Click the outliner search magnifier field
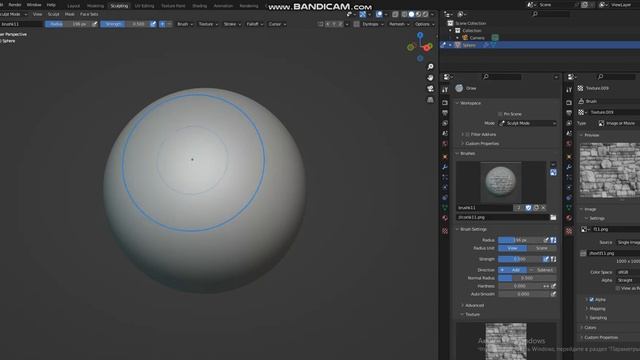This screenshot has width=640, height=360. point(551,14)
